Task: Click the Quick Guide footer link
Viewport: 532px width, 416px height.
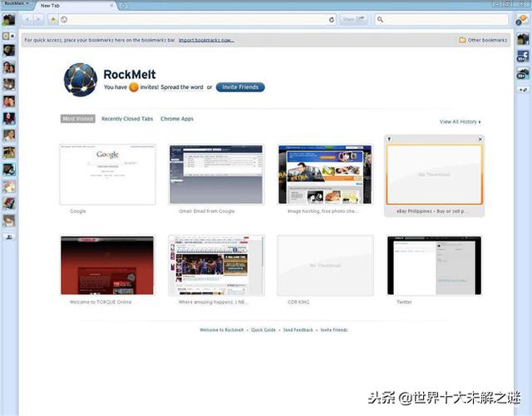Action: pos(264,330)
